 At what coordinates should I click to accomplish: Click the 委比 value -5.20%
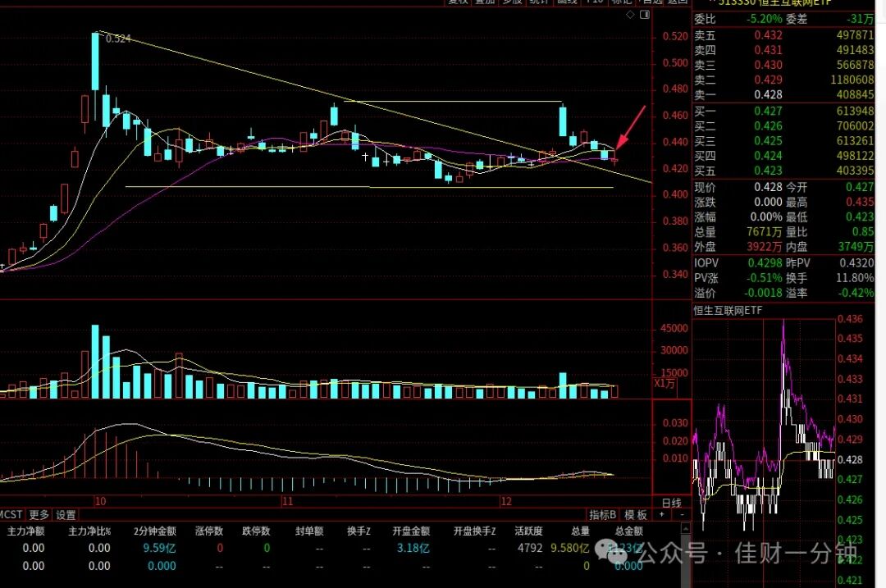pyautogui.click(x=765, y=19)
